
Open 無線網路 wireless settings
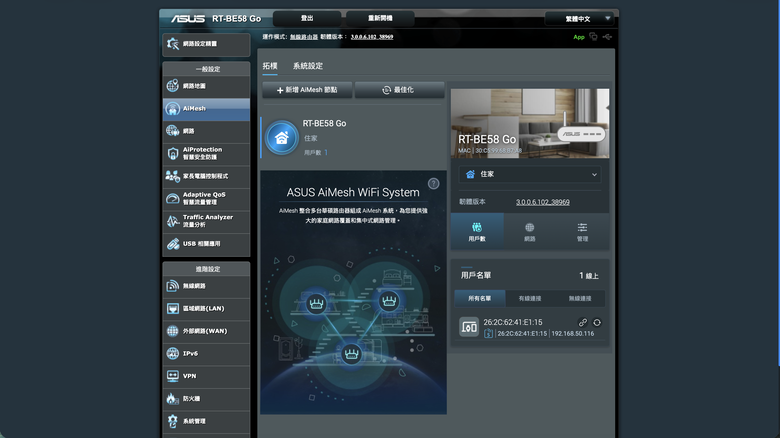(x=206, y=286)
